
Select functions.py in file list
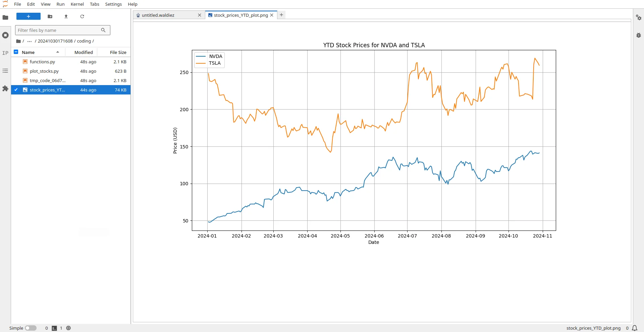[x=71, y=62]
